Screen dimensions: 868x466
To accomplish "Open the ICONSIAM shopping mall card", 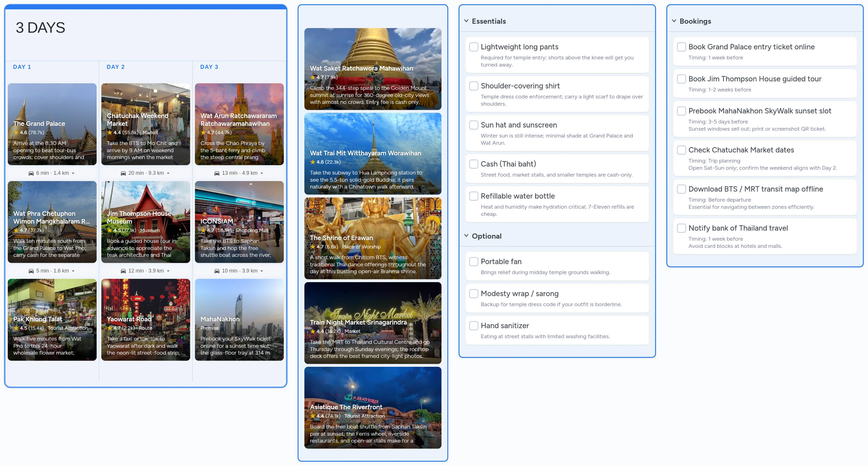I will (239, 222).
